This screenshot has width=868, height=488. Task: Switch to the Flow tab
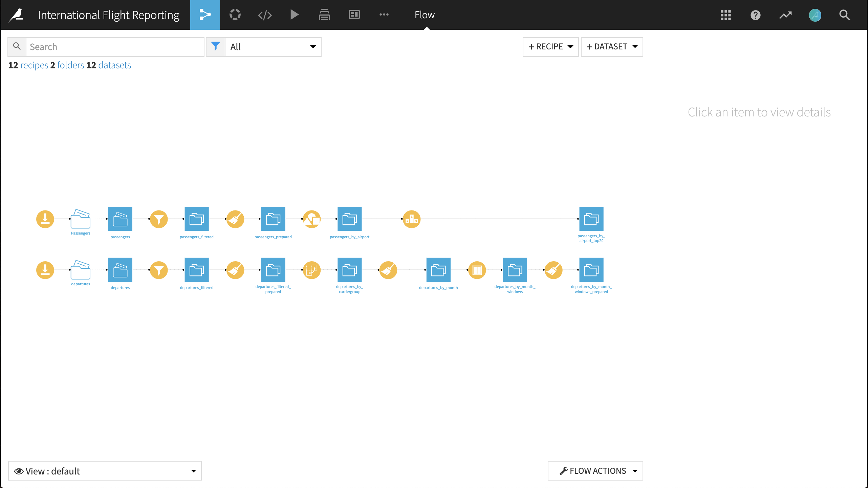[424, 15]
